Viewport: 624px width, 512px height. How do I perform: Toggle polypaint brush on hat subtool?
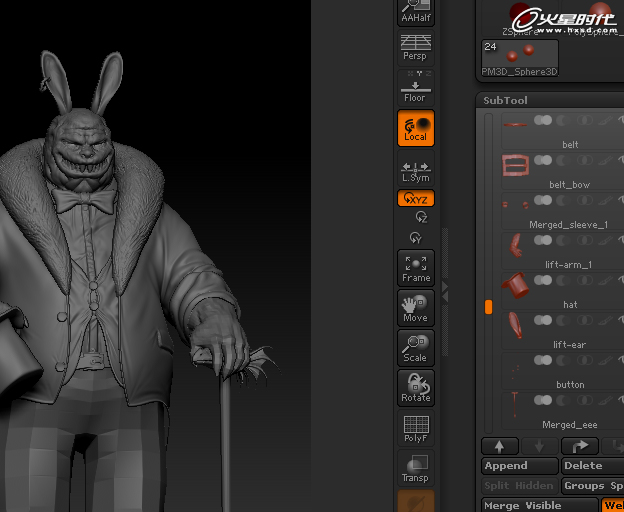[x=605, y=280]
